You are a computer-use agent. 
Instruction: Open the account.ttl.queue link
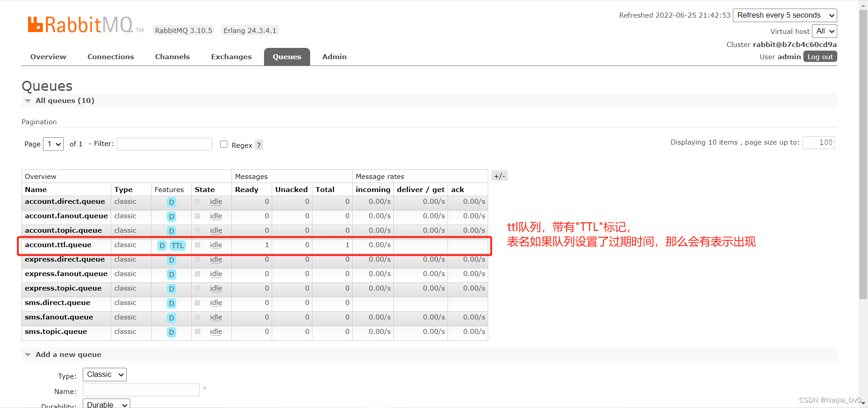point(58,245)
